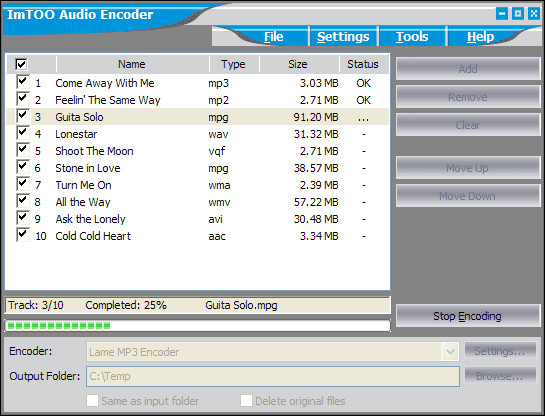This screenshot has width=545, height=416.
Task: Uncheck the Lonestar track checkbox
Action: pyautogui.click(x=23, y=133)
